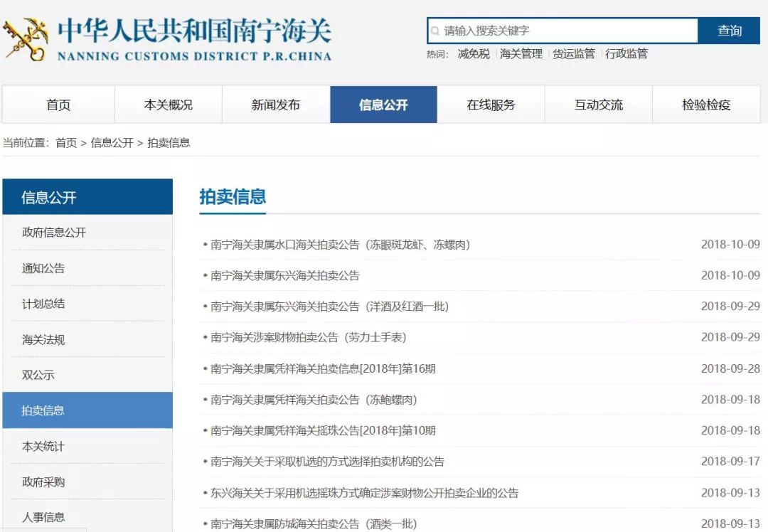Select the 货运监管 hot keyword

(574, 54)
